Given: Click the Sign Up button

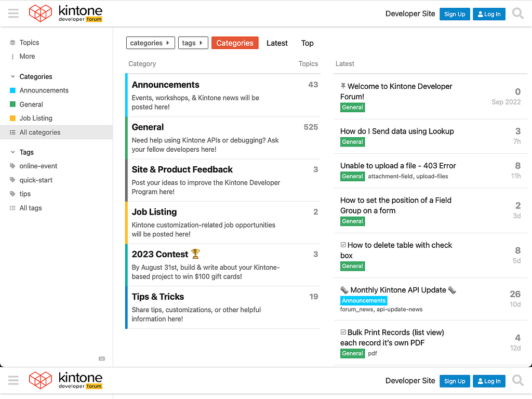Looking at the screenshot, I should point(455,14).
